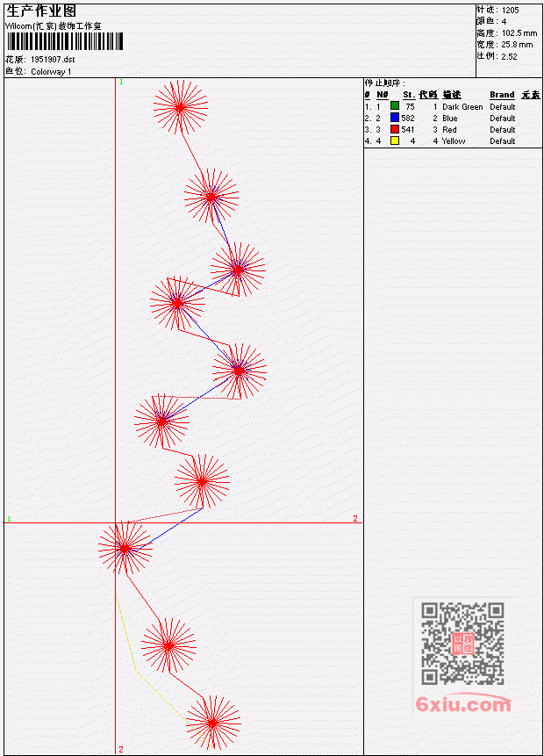Click the scale value 2.52
The image size is (544, 756).
click(x=509, y=56)
